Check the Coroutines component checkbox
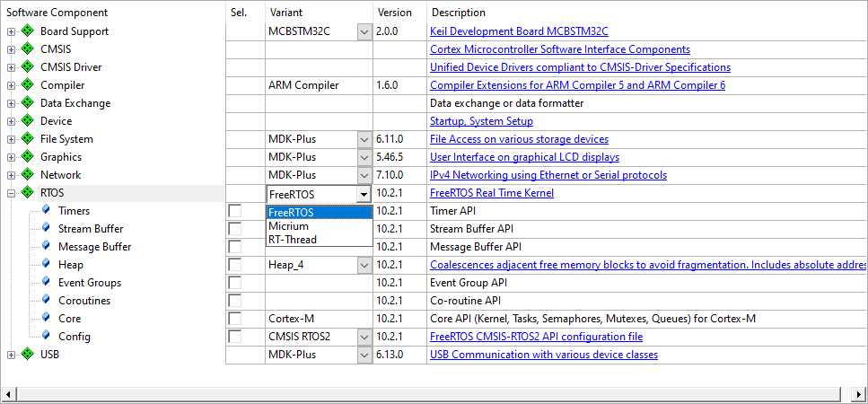The image size is (868, 404). pos(235,301)
